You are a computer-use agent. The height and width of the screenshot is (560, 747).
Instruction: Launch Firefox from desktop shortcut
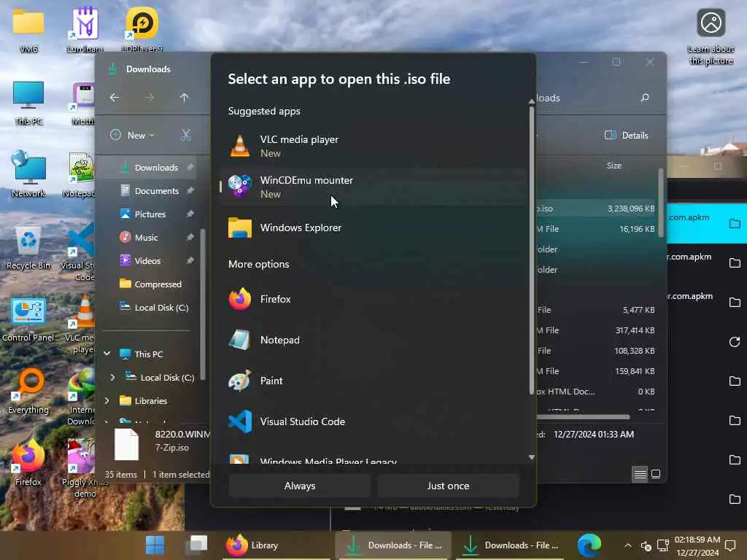coord(28,464)
